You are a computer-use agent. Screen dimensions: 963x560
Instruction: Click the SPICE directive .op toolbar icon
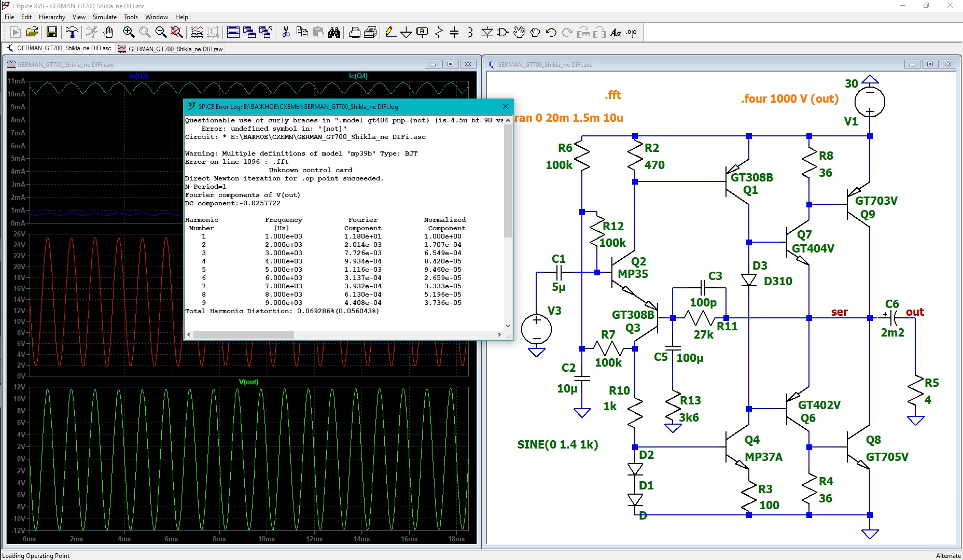(x=632, y=32)
